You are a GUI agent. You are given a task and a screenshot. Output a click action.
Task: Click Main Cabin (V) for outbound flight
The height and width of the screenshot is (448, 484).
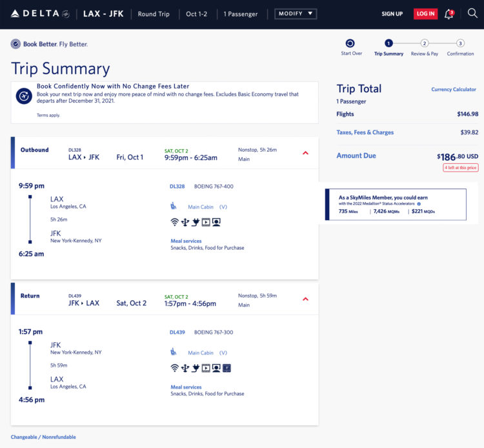pyautogui.click(x=207, y=207)
